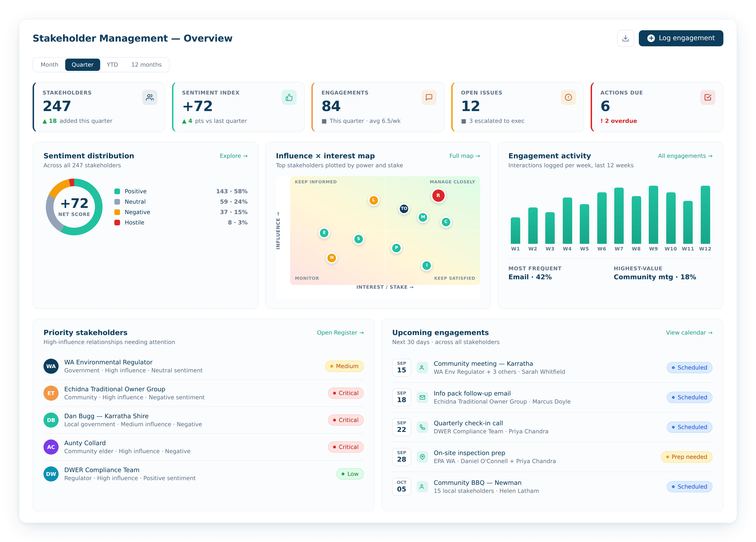Click the email icon for Info pack follow-up
756x542 pixels.
pos(422,397)
